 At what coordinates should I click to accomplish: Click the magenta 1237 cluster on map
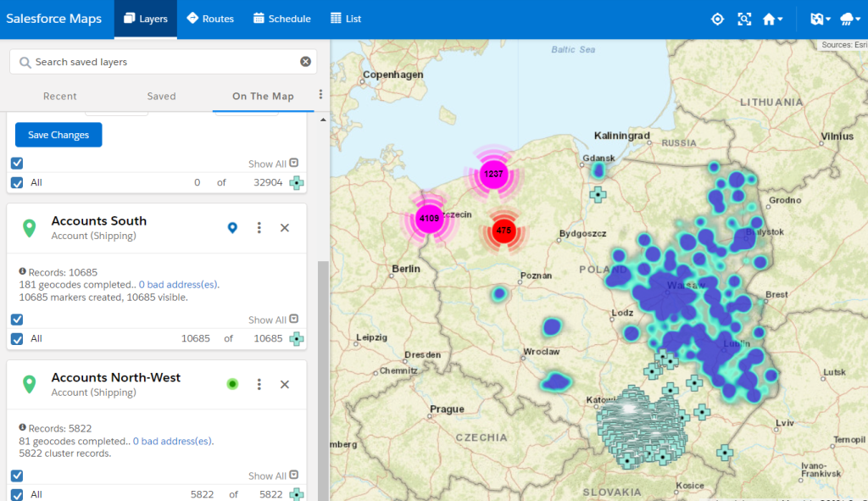[493, 175]
